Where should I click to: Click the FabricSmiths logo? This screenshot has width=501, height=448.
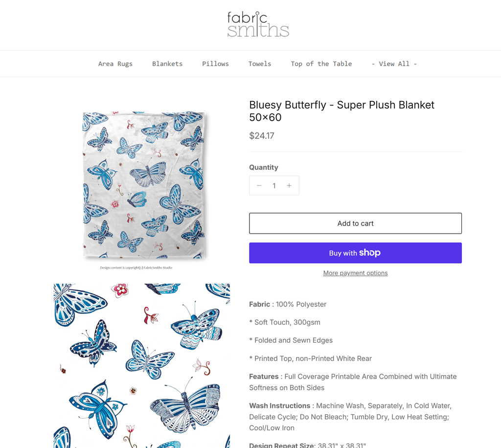tap(258, 24)
